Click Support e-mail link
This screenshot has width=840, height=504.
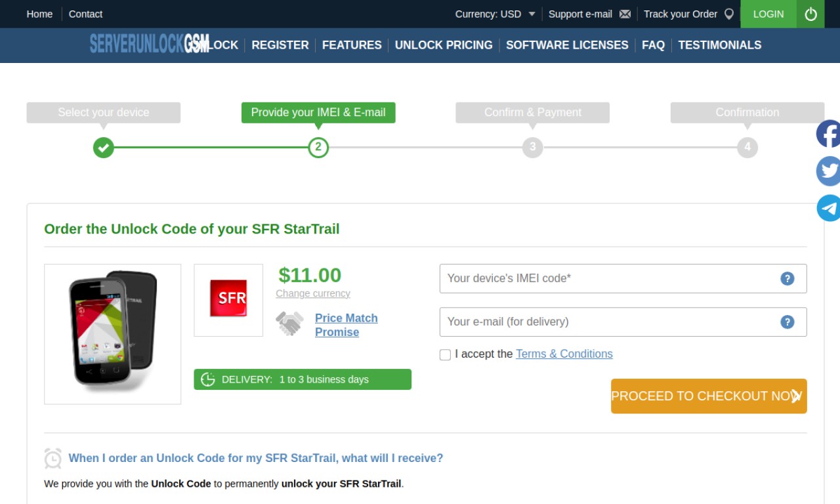click(580, 14)
